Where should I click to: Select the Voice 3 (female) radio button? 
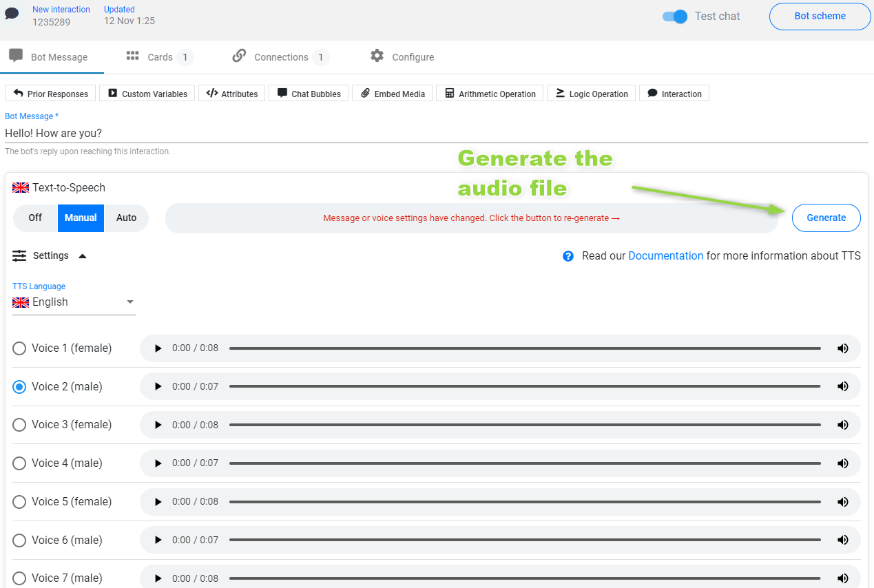19,425
